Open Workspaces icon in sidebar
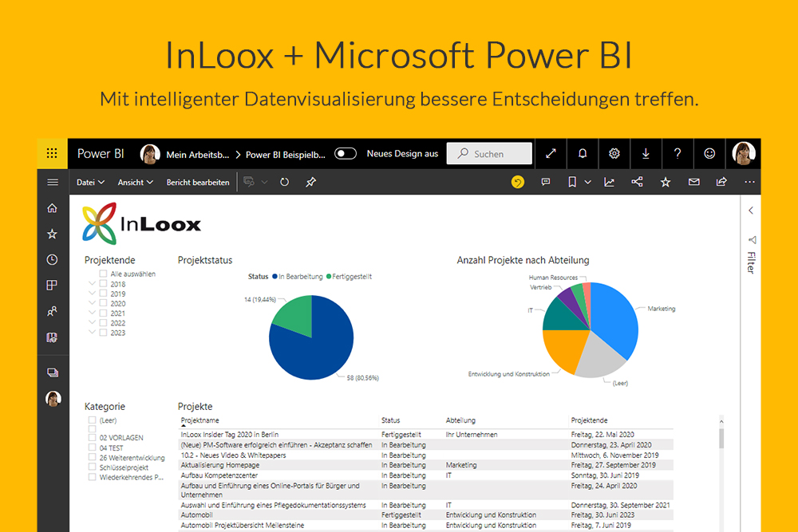 pos(53,372)
